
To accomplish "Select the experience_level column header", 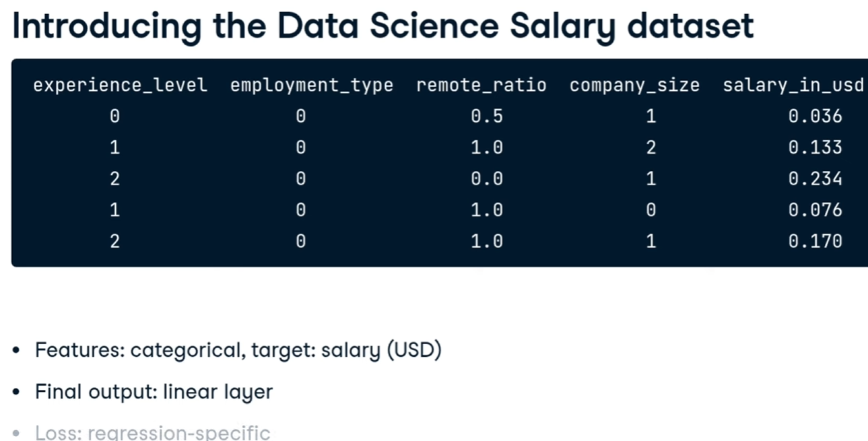I will (x=121, y=86).
